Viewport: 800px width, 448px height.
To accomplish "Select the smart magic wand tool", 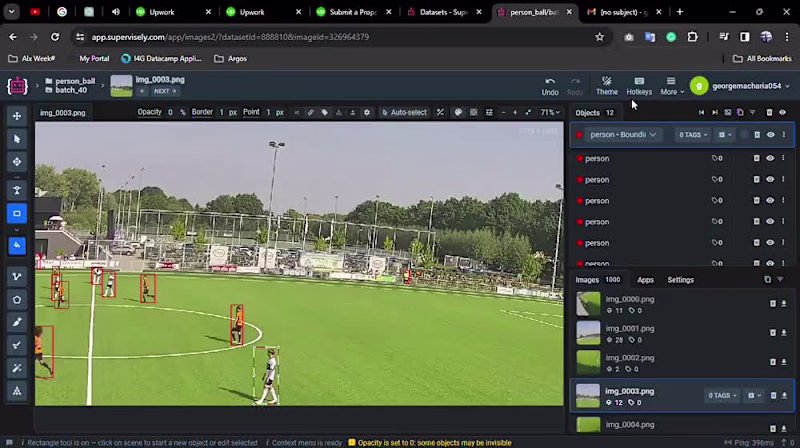I will click(x=17, y=368).
